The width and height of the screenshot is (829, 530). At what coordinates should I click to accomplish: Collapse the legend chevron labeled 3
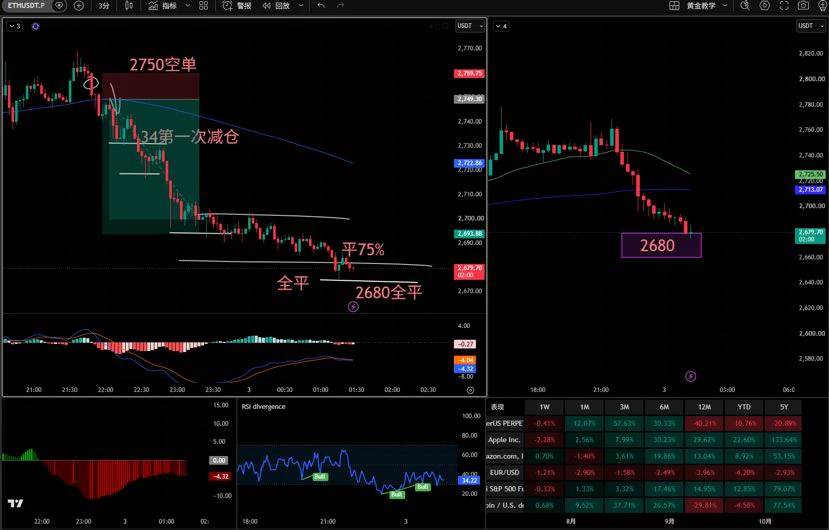tap(14, 26)
